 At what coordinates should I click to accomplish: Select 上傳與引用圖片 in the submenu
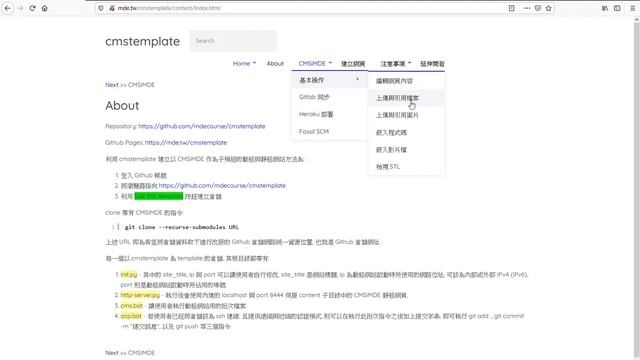pos(407,115)
